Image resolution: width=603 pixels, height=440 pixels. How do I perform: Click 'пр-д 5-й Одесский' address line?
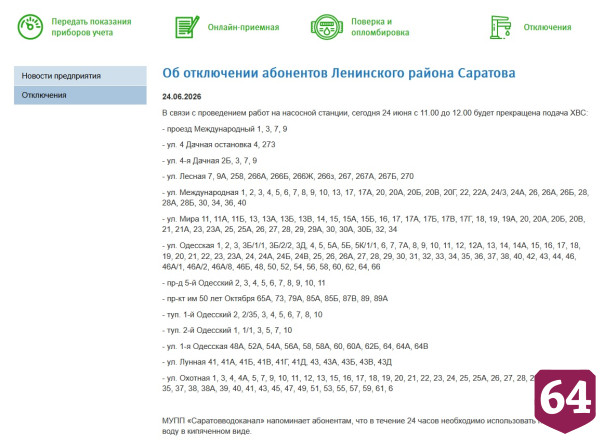coord(243,283)
